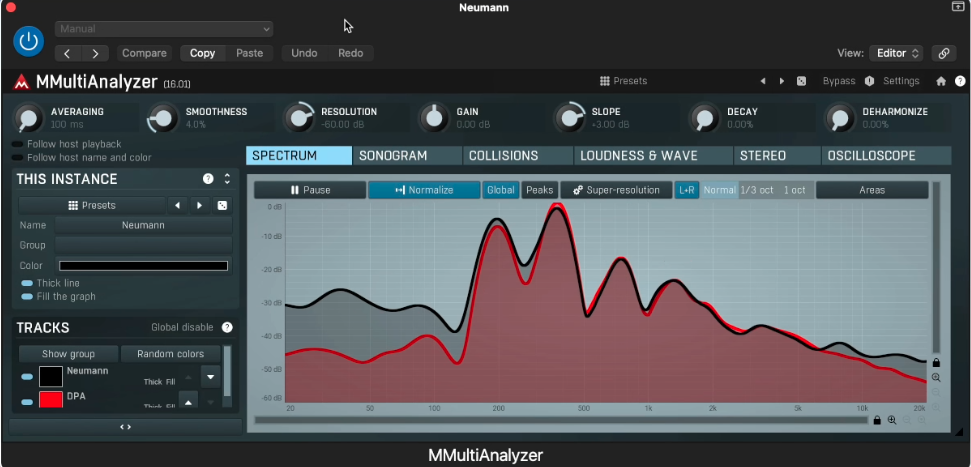
Task: Open the Tracks panel help icon
Action: [x=227, y=327]
